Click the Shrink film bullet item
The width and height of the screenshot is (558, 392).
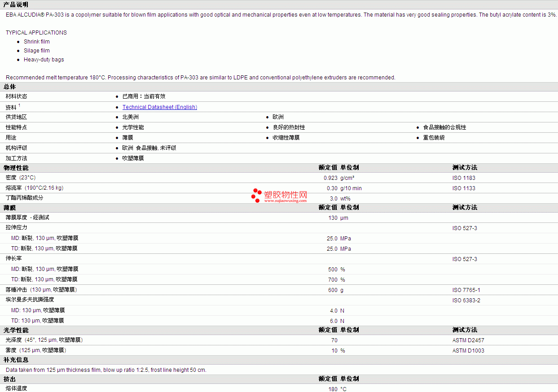[x=37, y=42]
